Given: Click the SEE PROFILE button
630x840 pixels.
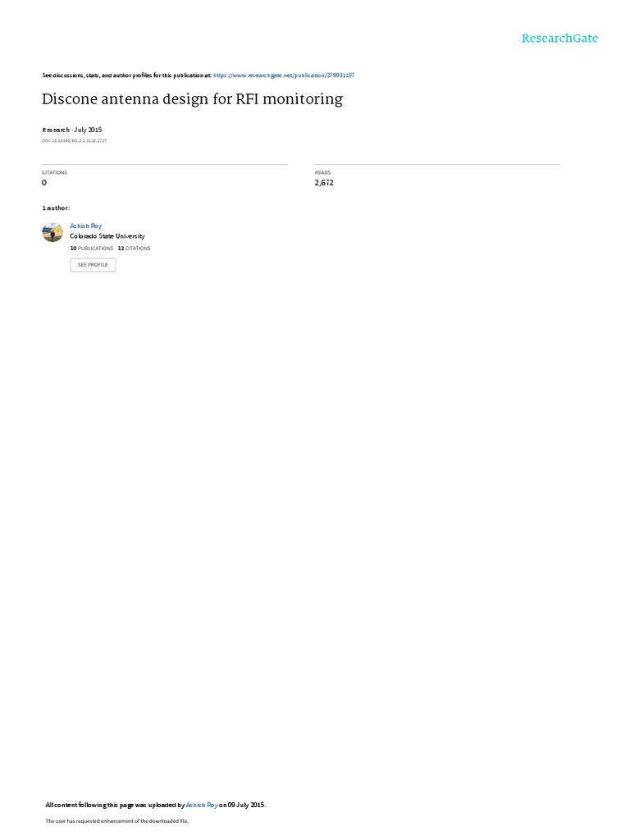Looking at the screenshot, I should (93, 265).
